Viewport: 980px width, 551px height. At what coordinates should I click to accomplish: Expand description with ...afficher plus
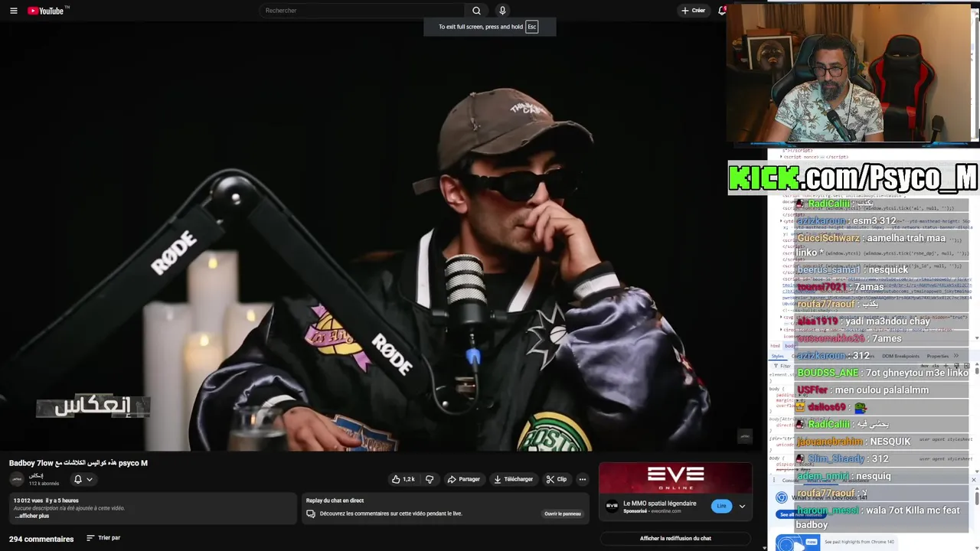pyautogui.click(x=31, y=516)
